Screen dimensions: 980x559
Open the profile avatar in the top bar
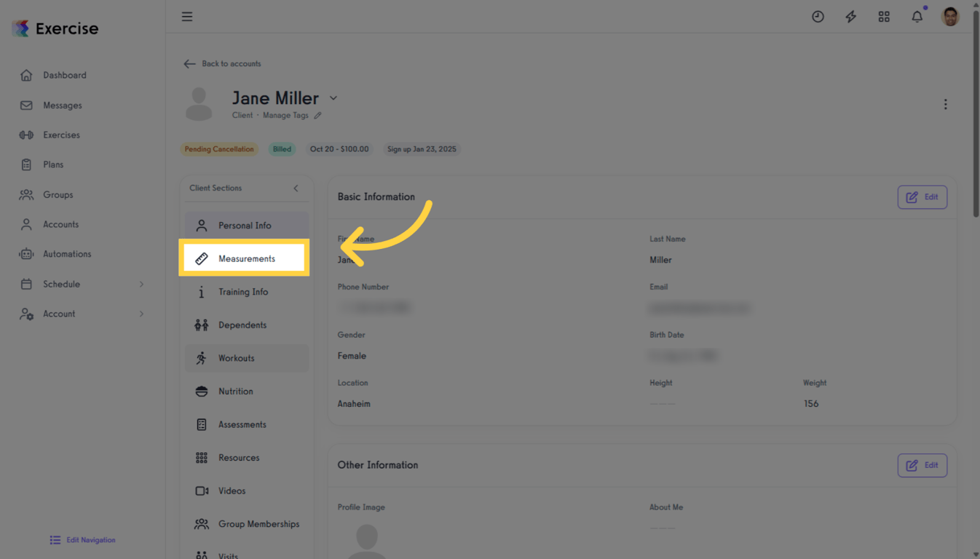tap(950, 16)
